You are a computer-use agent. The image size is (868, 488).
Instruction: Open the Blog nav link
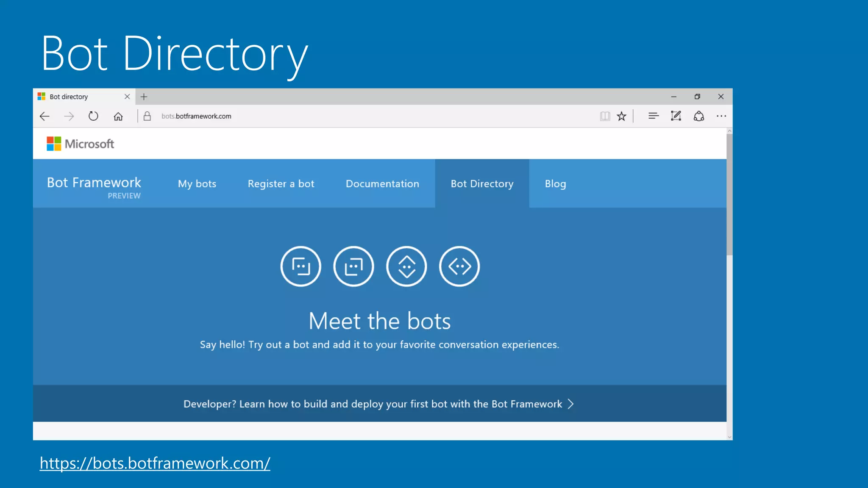tap(556, 184)
